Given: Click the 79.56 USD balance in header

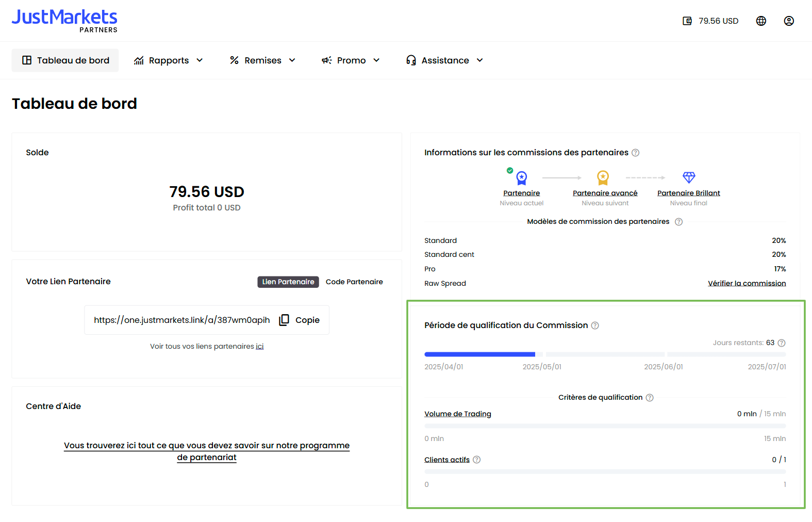Looking at the screenshot, I should (x=718, y=21).
